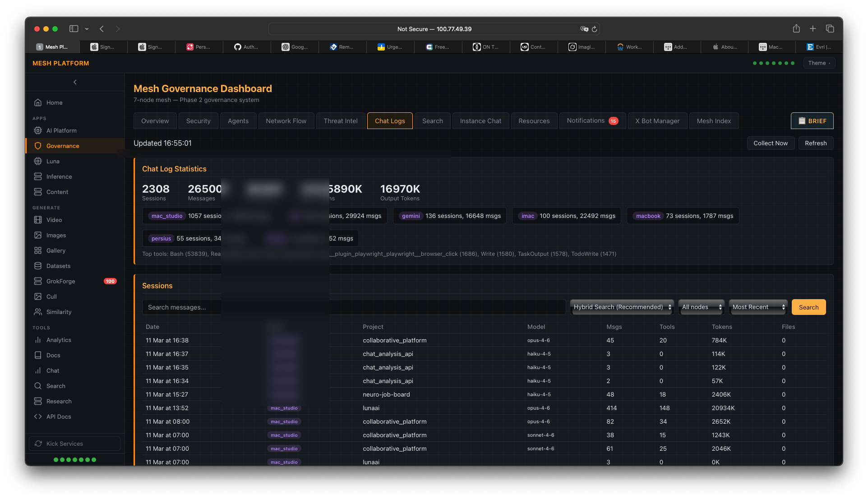Open the AI Platform app
868x499 pixels.
point(61,130)
